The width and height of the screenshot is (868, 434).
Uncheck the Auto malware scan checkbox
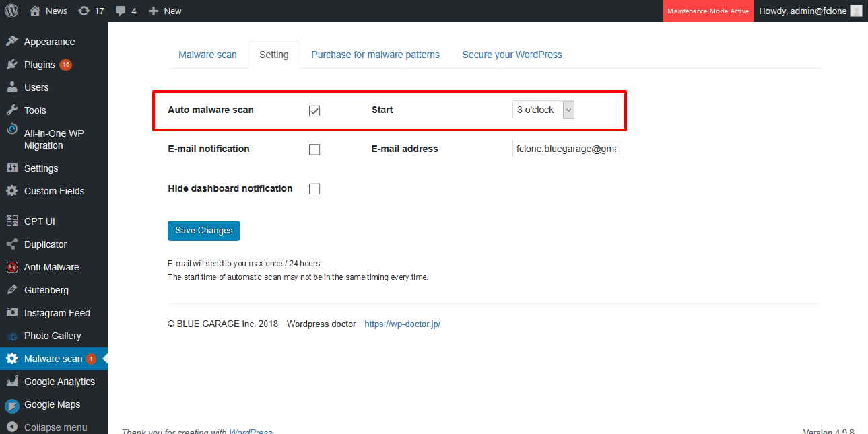[x=314, y=111]
